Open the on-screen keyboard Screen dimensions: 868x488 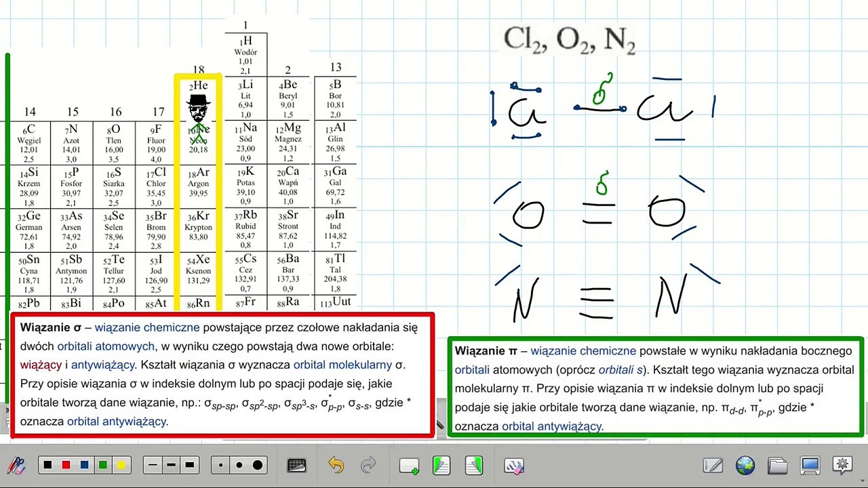(x=296, y=465)
